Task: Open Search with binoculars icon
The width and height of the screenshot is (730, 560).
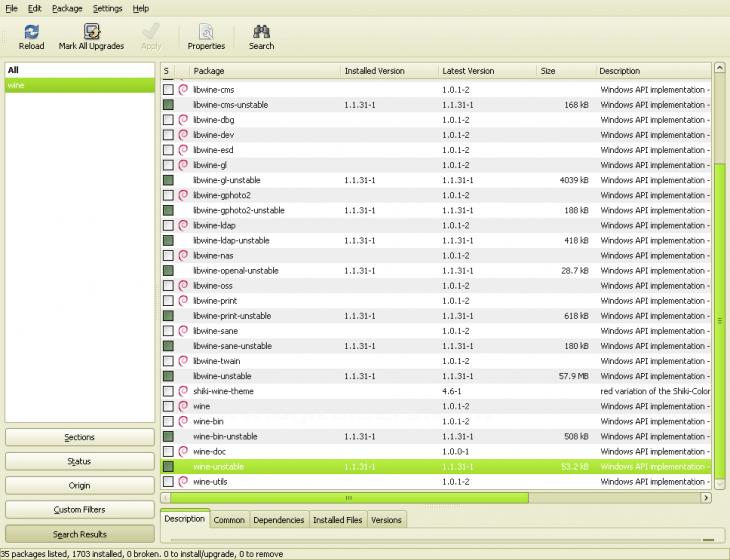Action: coord(261,32)
